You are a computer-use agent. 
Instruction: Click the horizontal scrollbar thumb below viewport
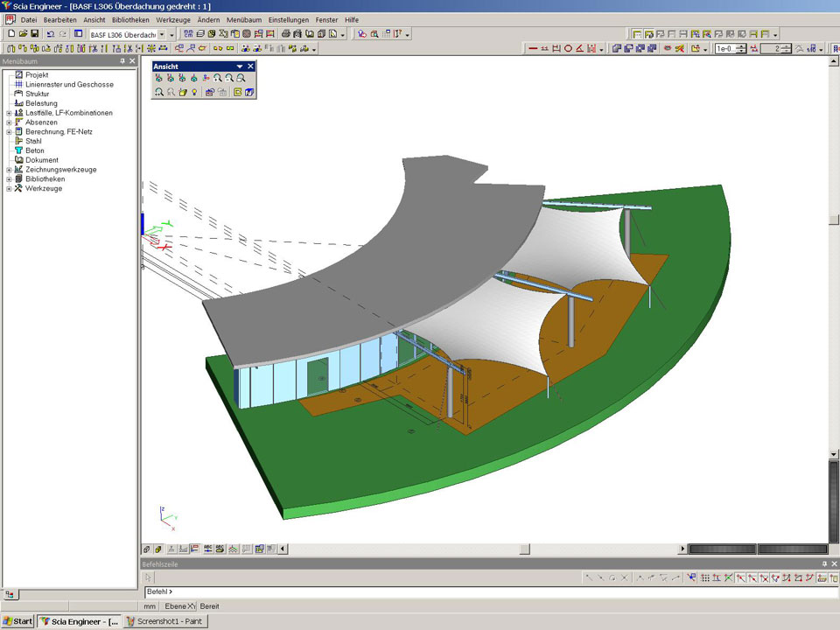pyautogui.click(x=524, y=549)
